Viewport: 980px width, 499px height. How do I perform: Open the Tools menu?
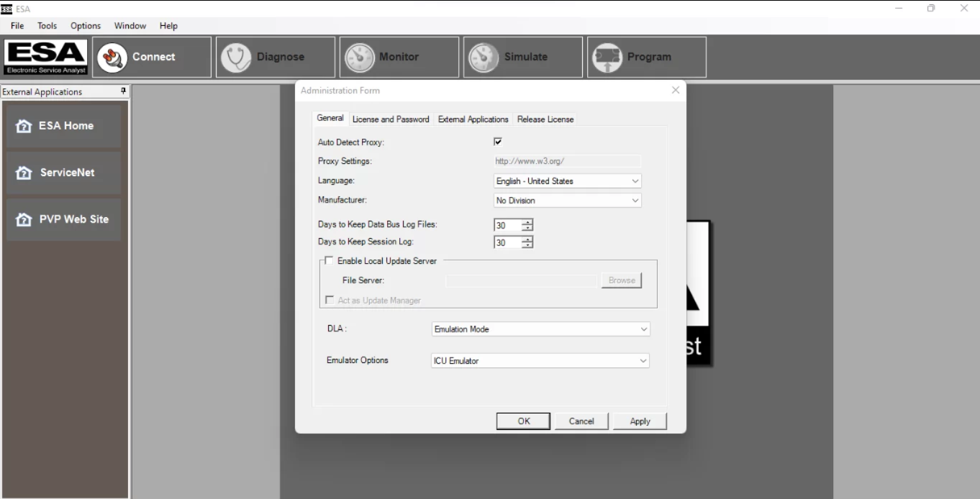point(47,26)
